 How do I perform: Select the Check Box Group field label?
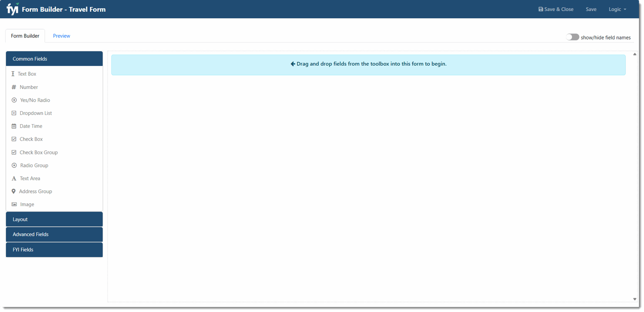pyautogui.click(x=39, y=152)
